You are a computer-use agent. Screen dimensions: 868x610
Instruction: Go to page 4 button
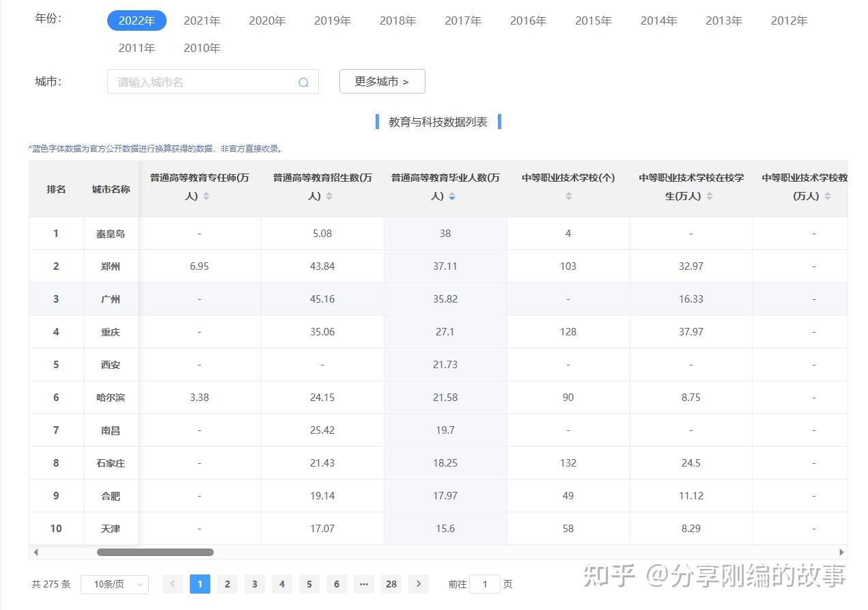click(282, 584)
